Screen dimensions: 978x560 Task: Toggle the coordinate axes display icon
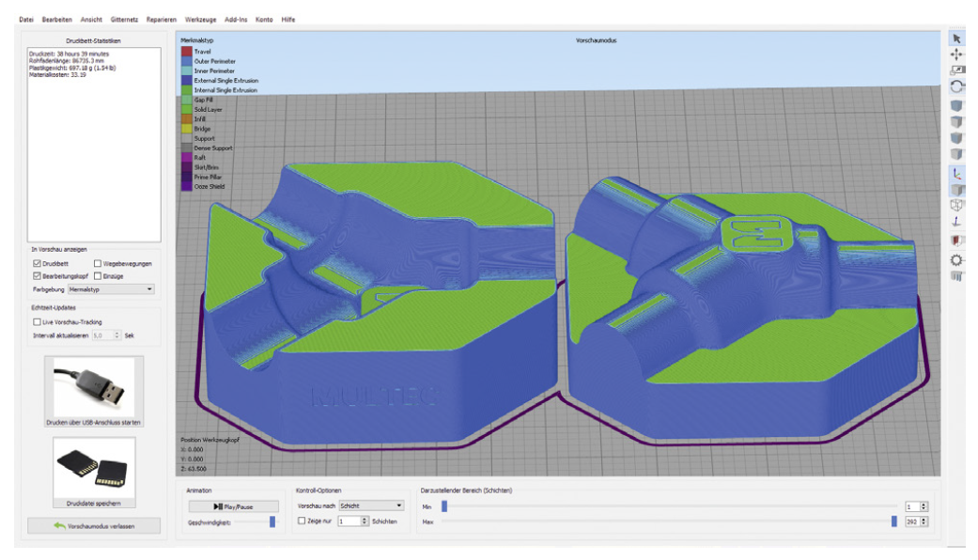[x=956, y=174]
